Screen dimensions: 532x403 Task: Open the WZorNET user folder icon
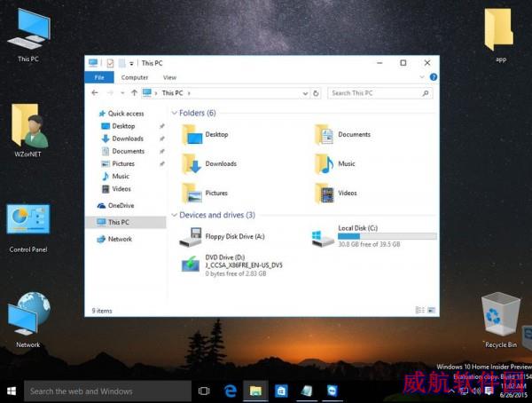pos(28,130)
